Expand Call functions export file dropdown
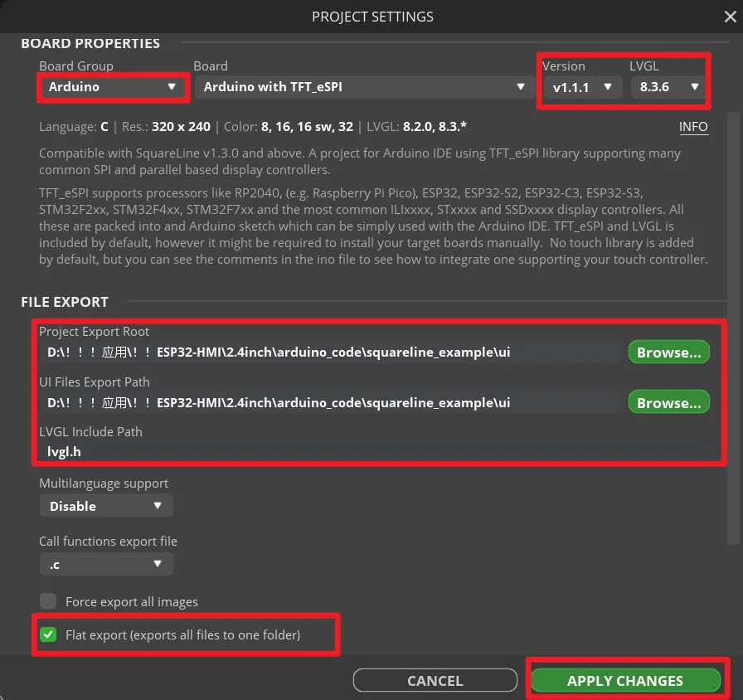The width and height of the screenshot is (743, 700). tap(106, 564)
